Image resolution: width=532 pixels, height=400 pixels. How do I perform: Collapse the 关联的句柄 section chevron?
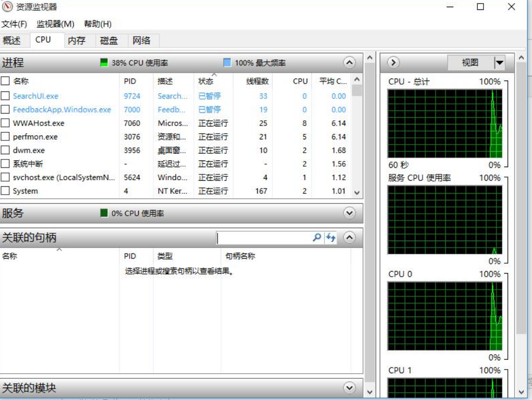pos(350,237)
